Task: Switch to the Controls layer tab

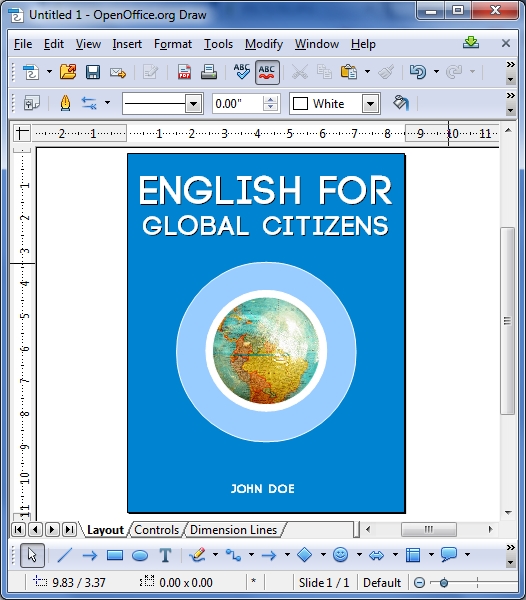Action: 156,530
